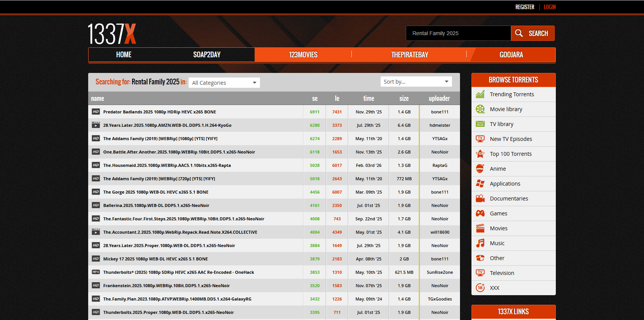Screen dimensions: 644x320
Task: Open Thunderbolts.2025.Proper NeoNoir torrent
Action: coord(168,312)
